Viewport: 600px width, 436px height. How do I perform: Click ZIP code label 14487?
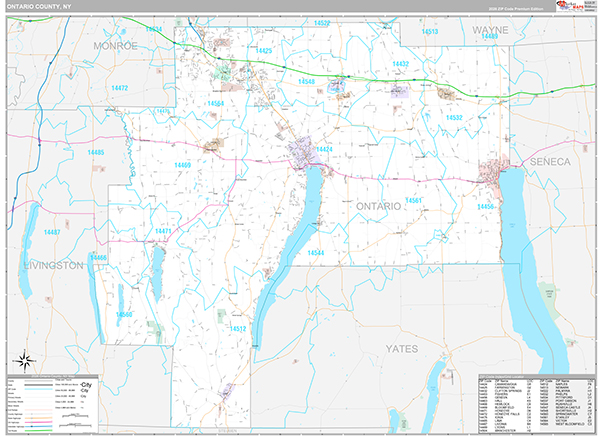(x=52, y=232)
